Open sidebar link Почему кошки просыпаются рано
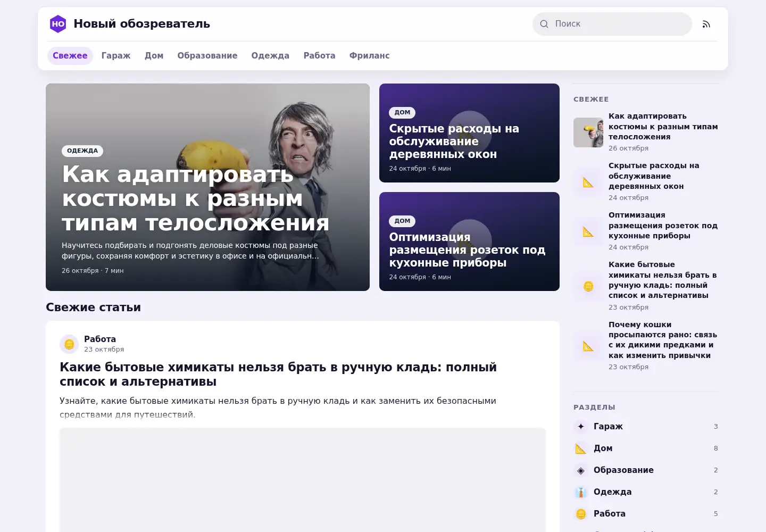 [663, 340]
